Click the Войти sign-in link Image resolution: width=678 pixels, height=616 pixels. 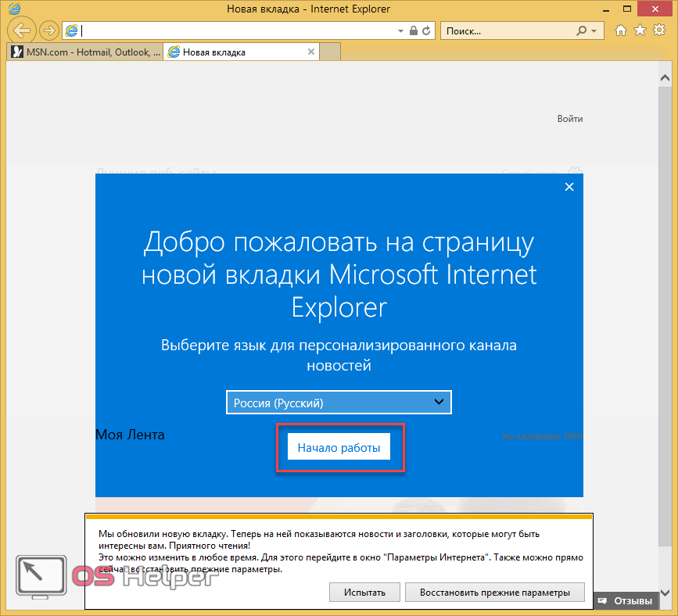(569, 119)
